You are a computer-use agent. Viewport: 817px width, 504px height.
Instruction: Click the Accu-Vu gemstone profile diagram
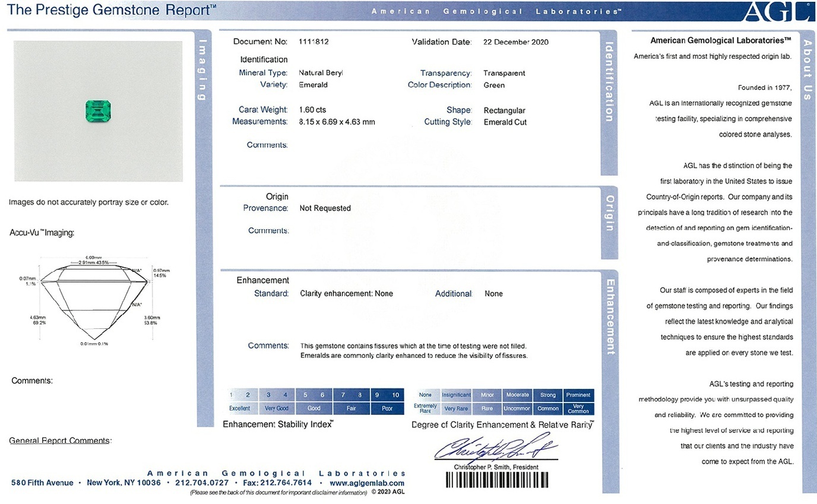(95, 303)
